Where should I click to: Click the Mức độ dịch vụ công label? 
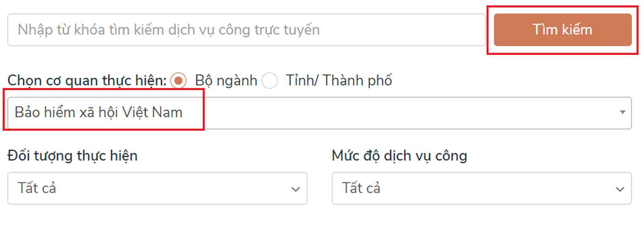click(399, 156)
